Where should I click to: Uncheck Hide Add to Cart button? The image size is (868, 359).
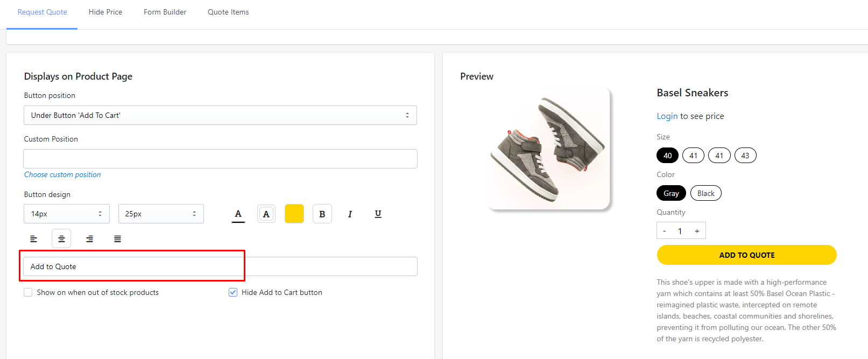click(233, 292)
